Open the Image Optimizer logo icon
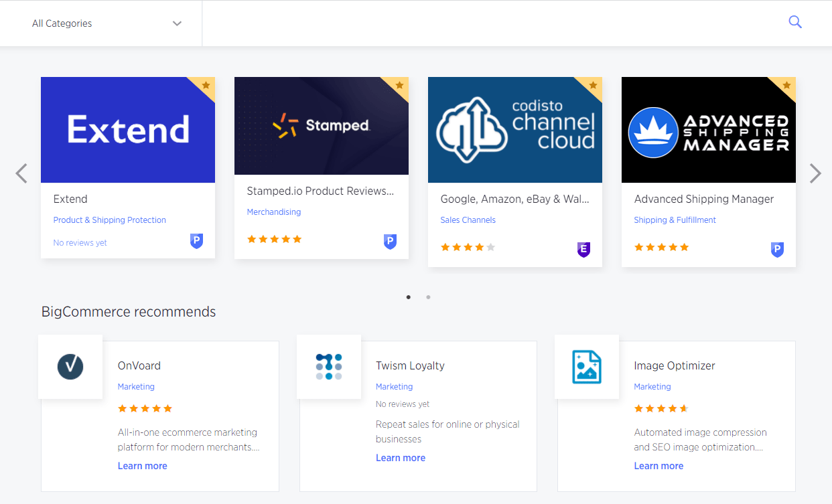 click(x=587, y=367)
